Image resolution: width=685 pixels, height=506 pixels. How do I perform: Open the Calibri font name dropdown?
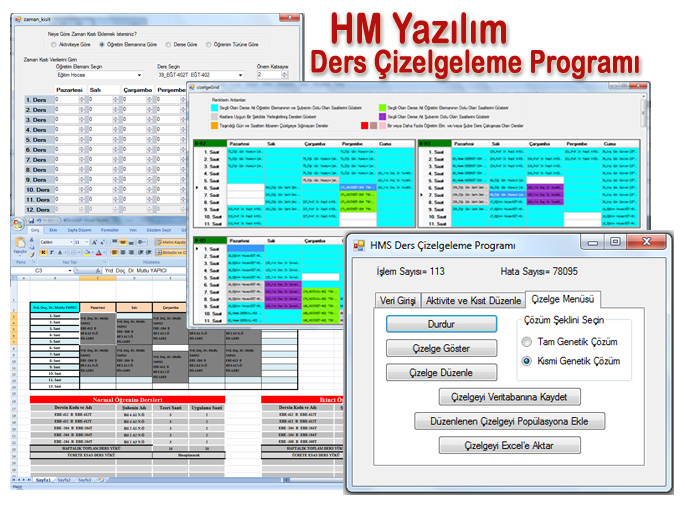point(71,242)
